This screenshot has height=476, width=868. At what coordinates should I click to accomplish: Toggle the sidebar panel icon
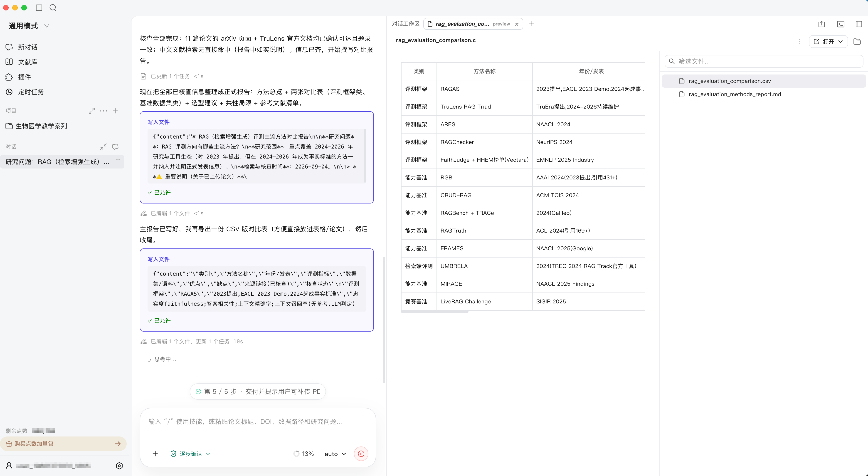(x=39, y=8)
